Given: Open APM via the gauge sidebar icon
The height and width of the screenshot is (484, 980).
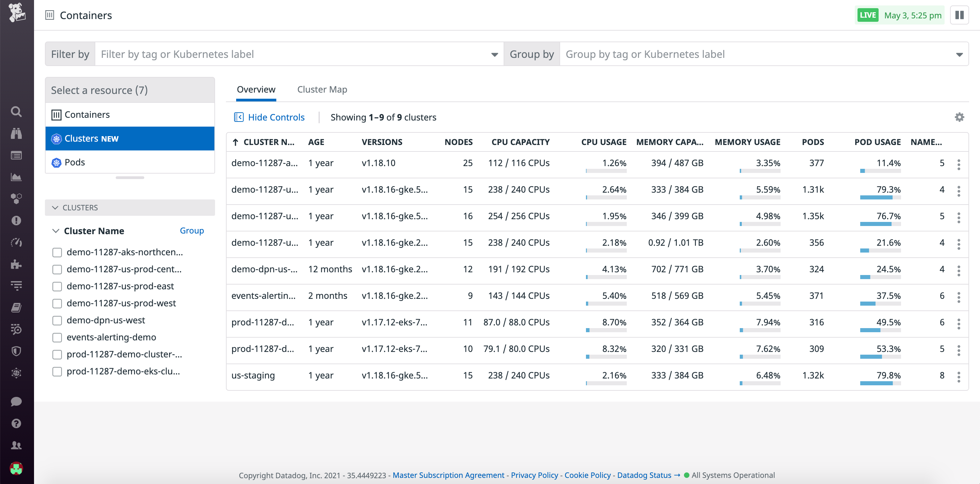Looking at the screenshot, I should pyautogui.click(x=16, y=242).
